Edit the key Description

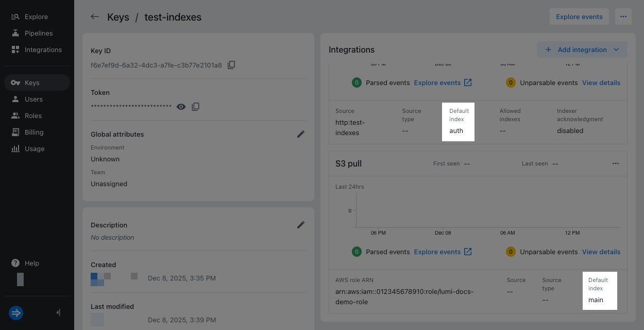click(x=301, y=225)
